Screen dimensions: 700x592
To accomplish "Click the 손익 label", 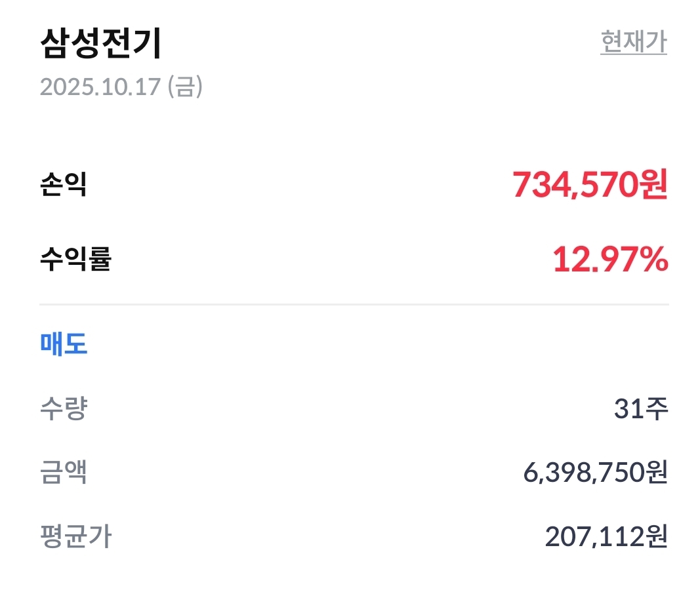I will click(x=63, y=185).
